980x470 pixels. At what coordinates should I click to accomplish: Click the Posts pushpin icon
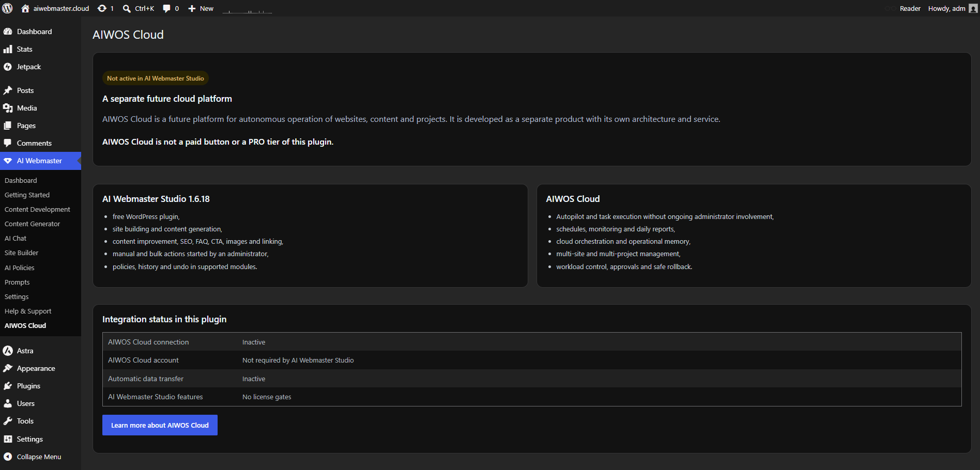click(8, 90)
